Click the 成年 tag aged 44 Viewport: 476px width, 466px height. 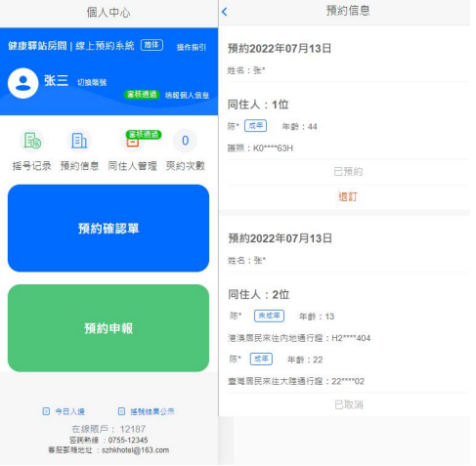click(256, 126)
